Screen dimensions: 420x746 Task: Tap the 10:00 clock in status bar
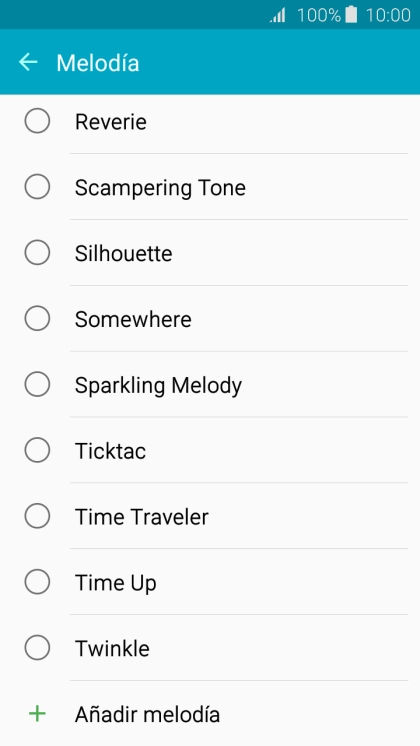pyautogui.click(x=388, y=15)
